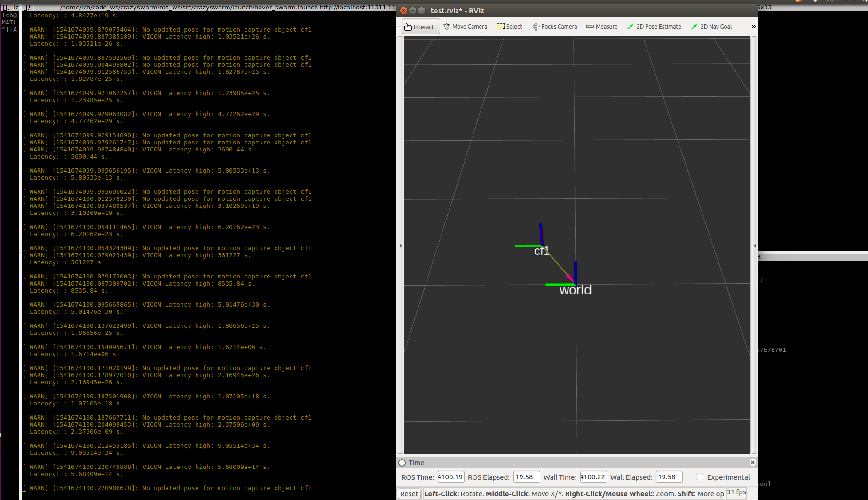
Task: Expand the toolbar overflow chevron
Action: [x=753, y=27]
